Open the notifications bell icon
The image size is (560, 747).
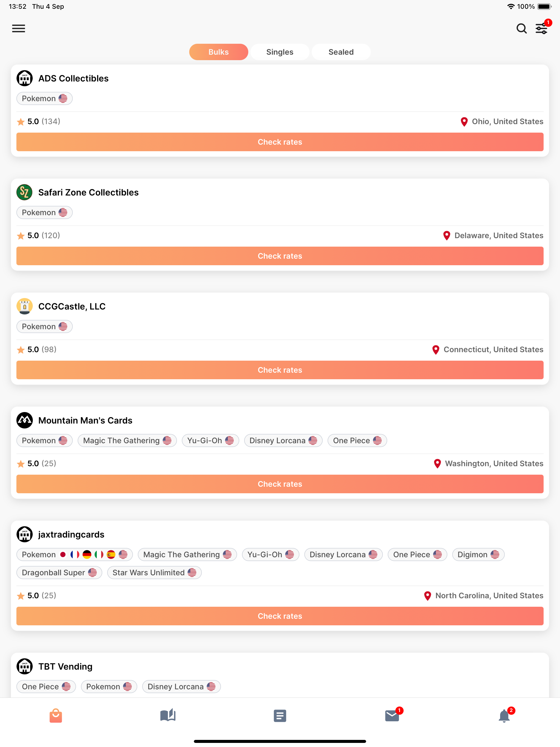click(x=504, y=715)
